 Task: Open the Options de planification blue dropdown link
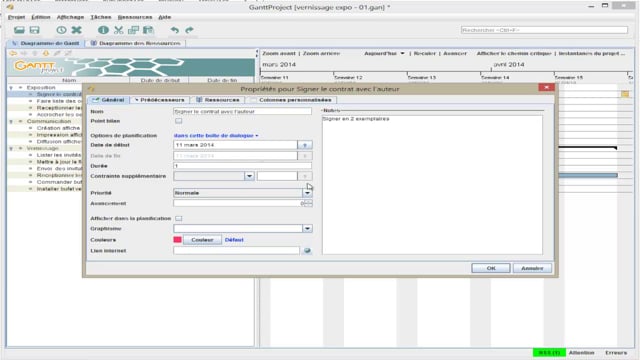216,136
